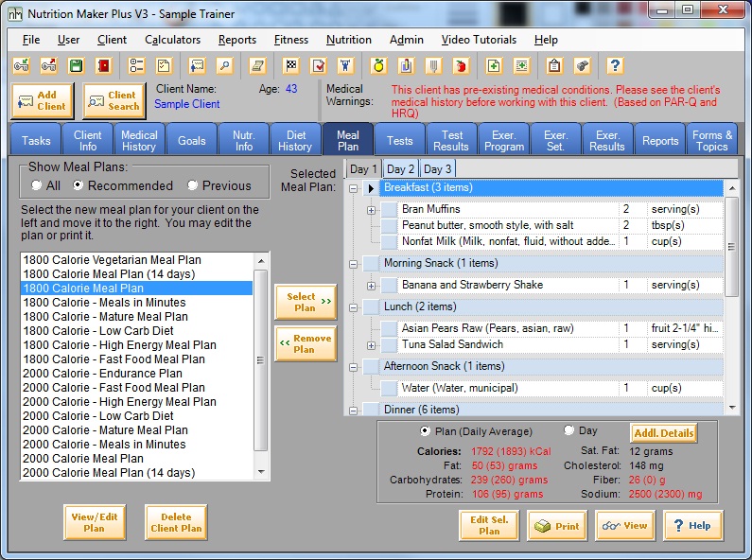Click the clipboard toolbar icon
The image size is (752, 560).
tap(554, 65)
